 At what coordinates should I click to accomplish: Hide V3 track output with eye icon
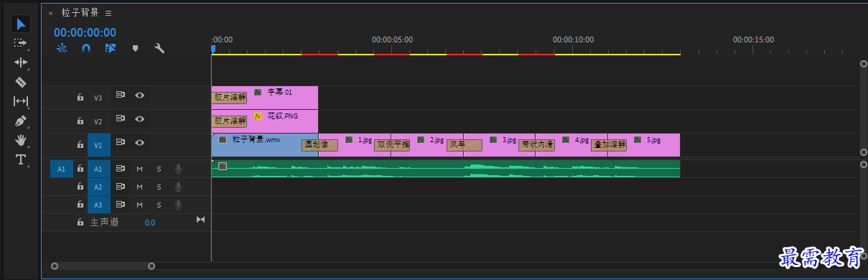tap(139, 95)
